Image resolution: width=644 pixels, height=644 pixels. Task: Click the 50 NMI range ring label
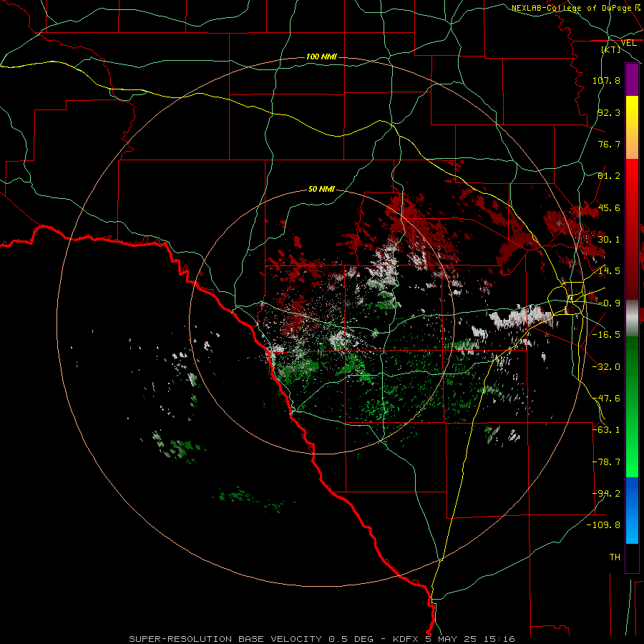coord(321,189)
